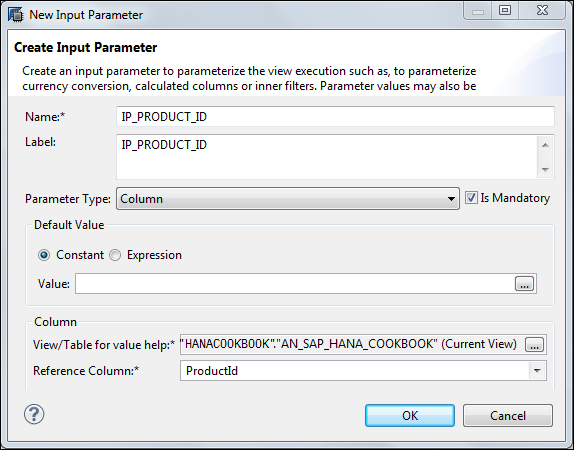The height and width of the screenshot is (450, 574).
Task: Close the New Input Parameter dialog
Action: coord(542,11)
